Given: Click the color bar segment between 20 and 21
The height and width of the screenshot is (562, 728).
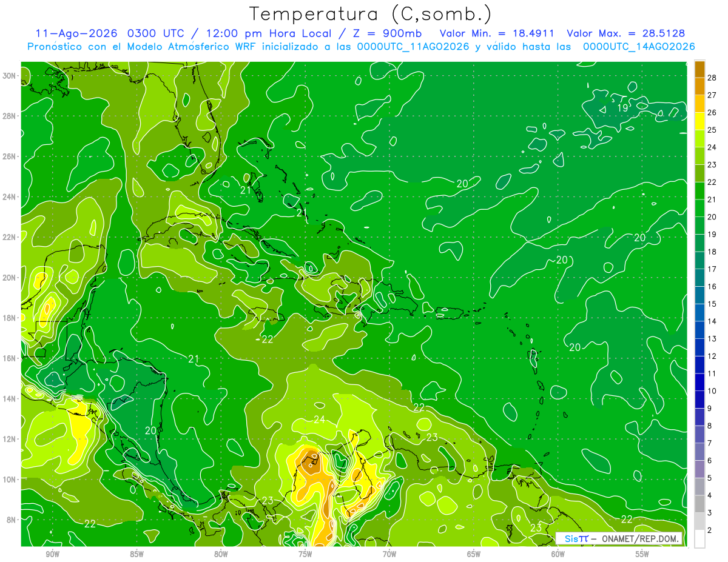Looking at the screenshot, I should pyautogui.click(x=699, y=209).
